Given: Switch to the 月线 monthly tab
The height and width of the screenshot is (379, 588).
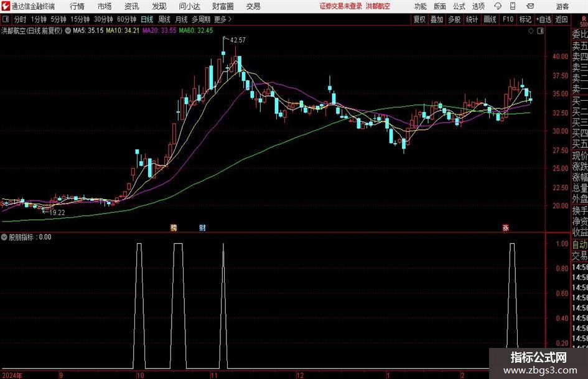Looking at the screenshot, I should pos(182,19).
